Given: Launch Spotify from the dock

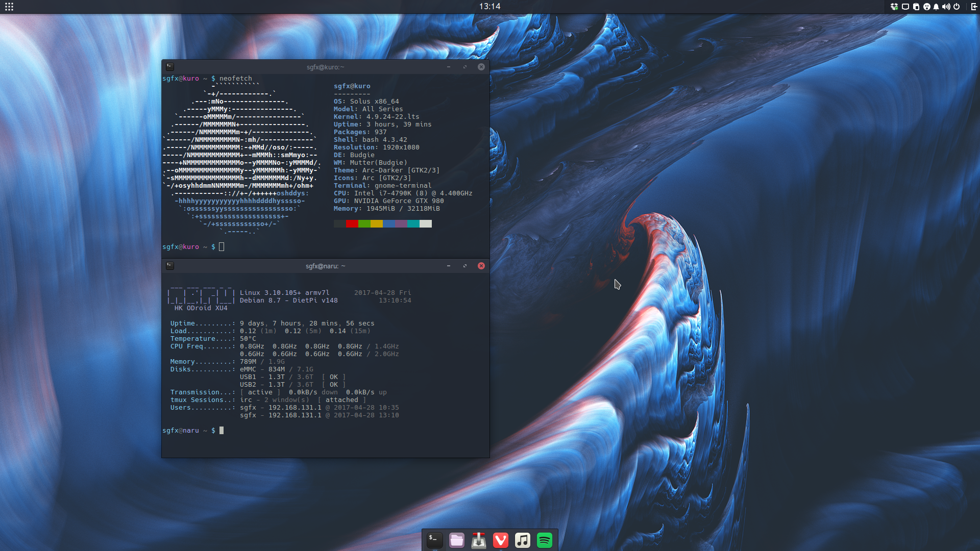Looking at the screenshot, I should (545, 540).
